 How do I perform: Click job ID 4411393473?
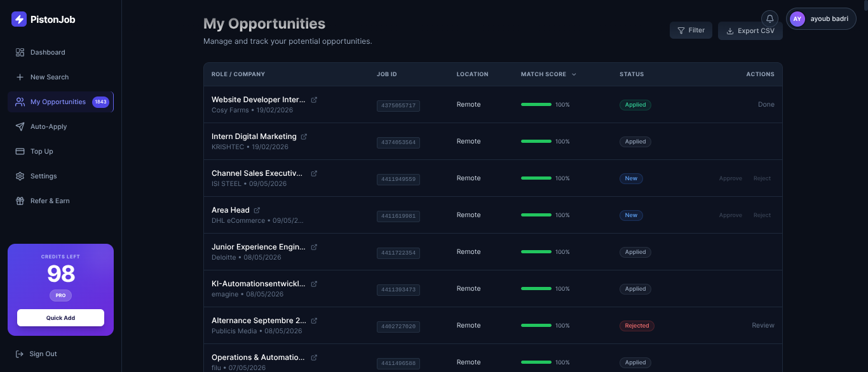point(398,289)
